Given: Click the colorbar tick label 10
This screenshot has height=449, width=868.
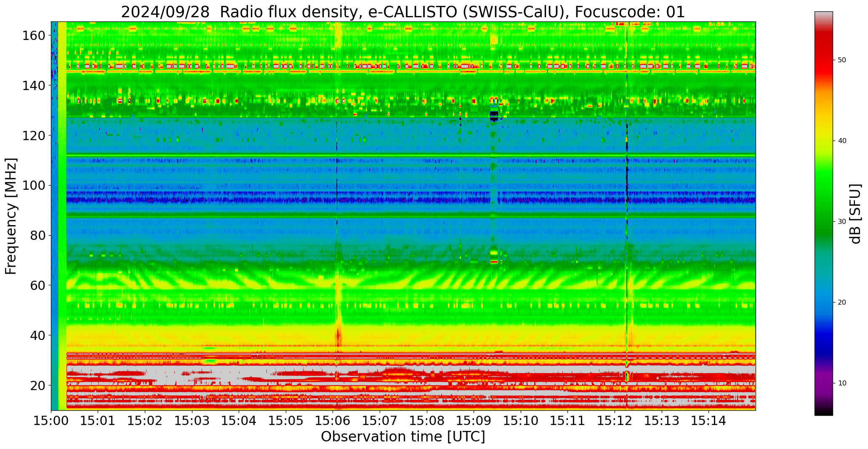Looking at the screenshot, I should pos(842,383).
